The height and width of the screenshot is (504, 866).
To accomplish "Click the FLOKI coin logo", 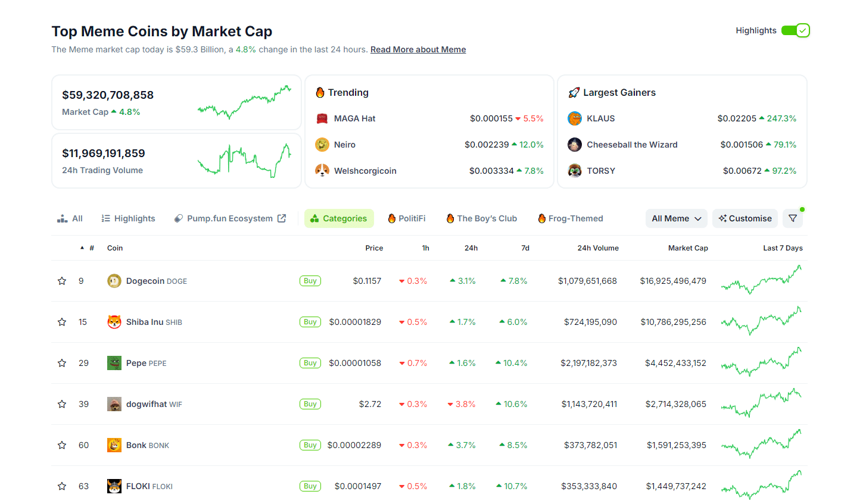I will [114, 486].
